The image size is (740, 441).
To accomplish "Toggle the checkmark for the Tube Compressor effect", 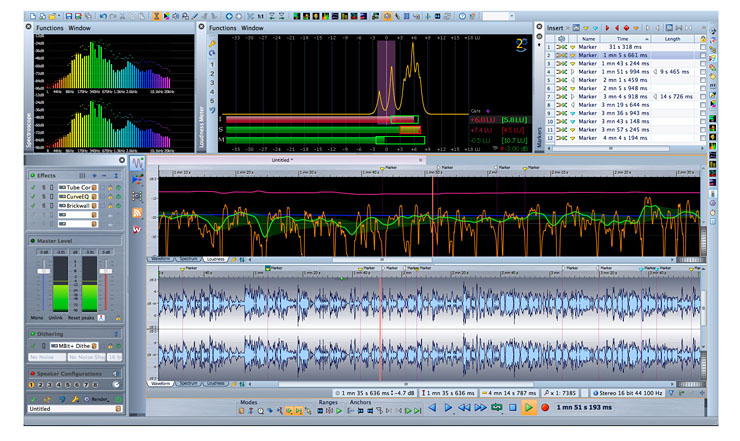I will coord(33,187).
